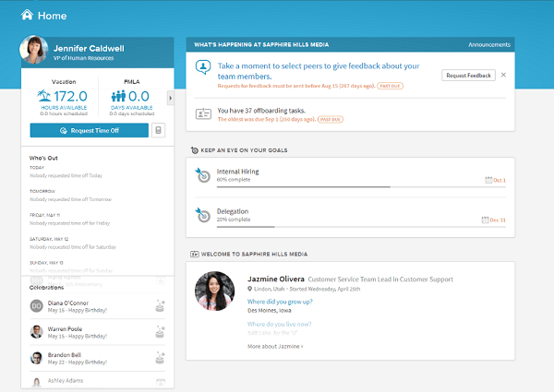Click the Lindon, Utah location pin icon
Screen dimensions: 554x392
pos(250,289)
